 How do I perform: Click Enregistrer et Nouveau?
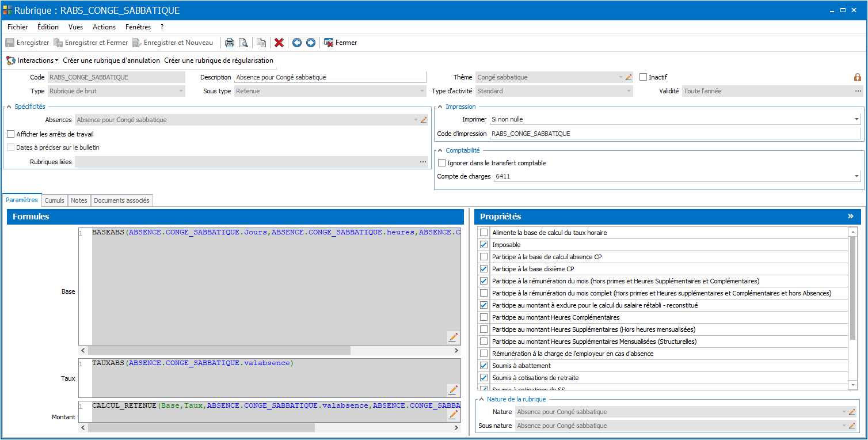point(173,43)
